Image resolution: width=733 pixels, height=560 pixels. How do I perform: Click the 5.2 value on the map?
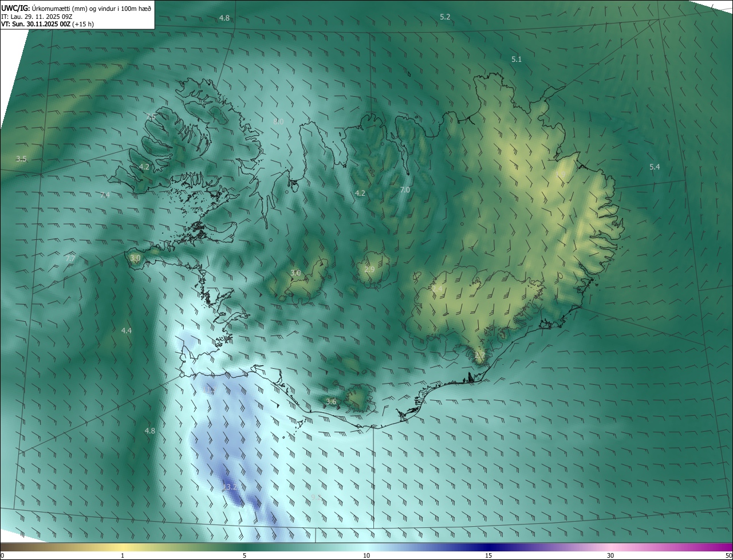coord(445,17)
